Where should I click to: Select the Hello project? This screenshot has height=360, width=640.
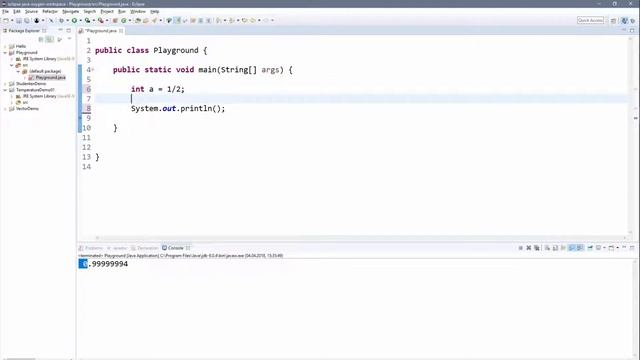(21, 46)
